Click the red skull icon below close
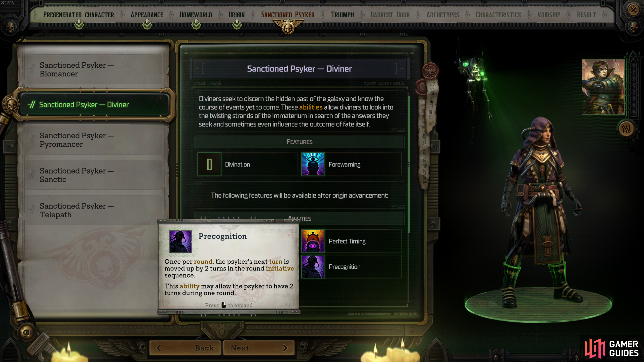The image size is (644, 362). [x=633, y=27]
